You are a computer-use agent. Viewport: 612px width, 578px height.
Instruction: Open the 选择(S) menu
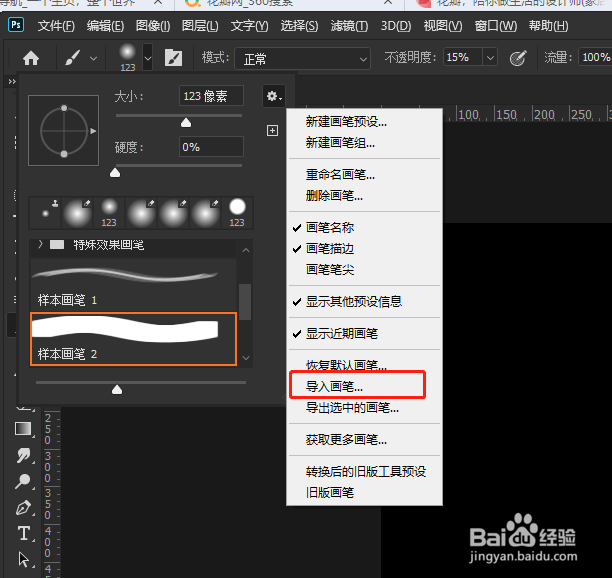pyautogui.click(x=299, y=26)
